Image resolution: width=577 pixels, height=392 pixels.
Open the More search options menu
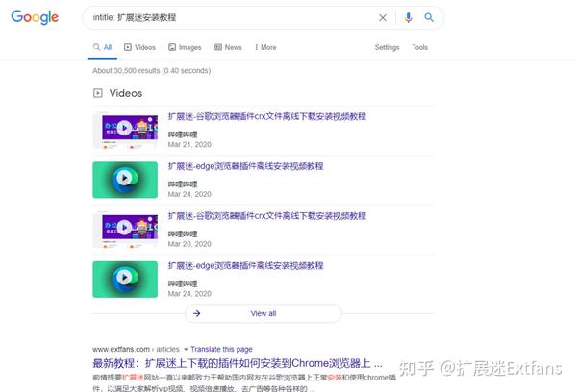click(265, 47)
